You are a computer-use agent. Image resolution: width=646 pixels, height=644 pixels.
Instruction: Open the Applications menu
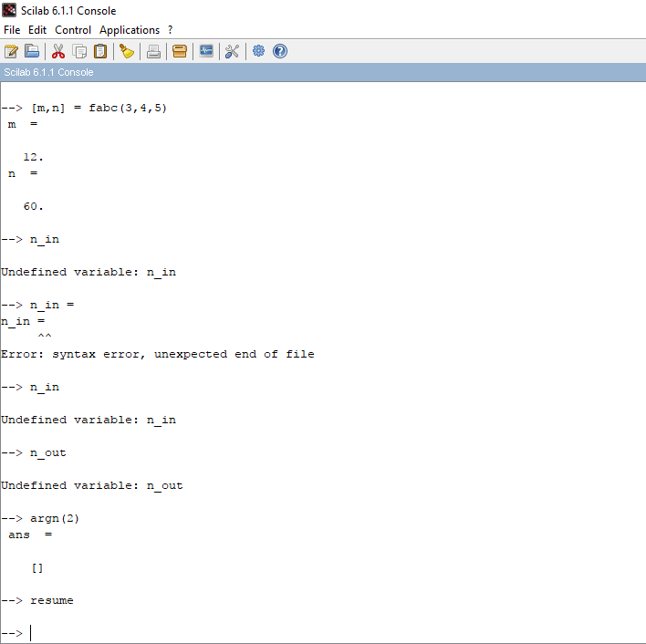[x=130, y=30]
